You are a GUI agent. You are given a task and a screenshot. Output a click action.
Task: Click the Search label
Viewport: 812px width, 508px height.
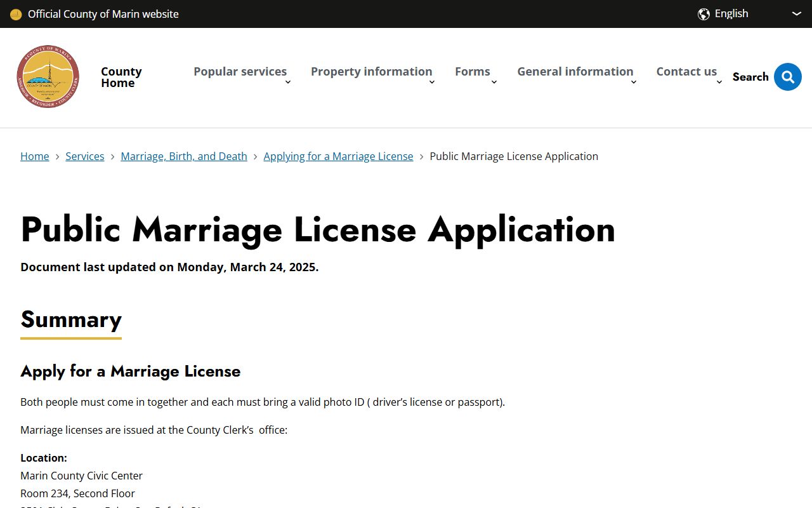[x=750, y=77]
